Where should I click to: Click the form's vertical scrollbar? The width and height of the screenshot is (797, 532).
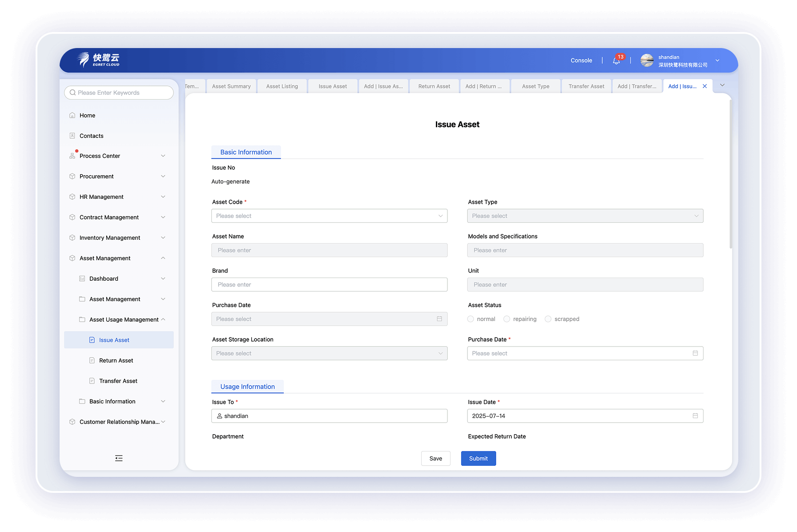pos(730,173)
